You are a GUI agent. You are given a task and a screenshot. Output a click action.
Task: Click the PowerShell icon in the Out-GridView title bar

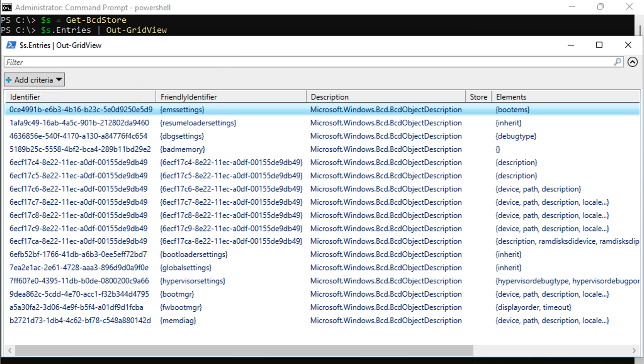pyautogui.click(x=11, y=45)
